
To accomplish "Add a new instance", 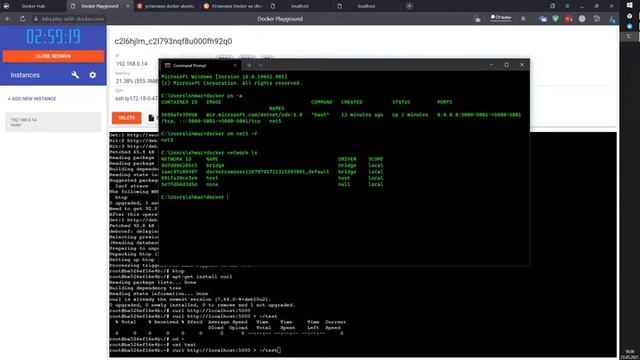I will pyautogui.click(x=32, y=99).
